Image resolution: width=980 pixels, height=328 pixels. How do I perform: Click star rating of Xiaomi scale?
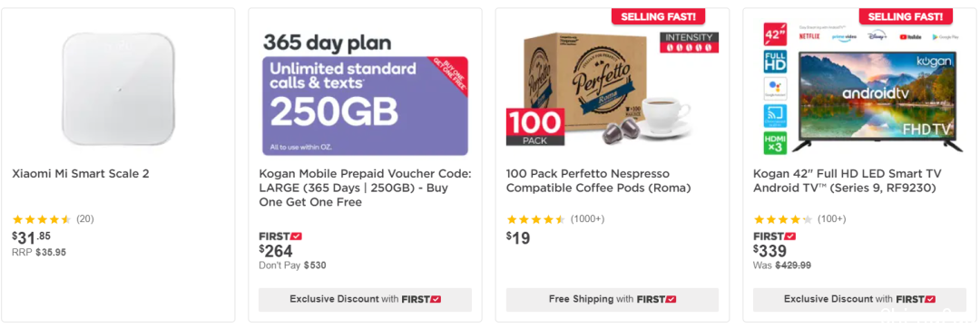tap(42, 219)
